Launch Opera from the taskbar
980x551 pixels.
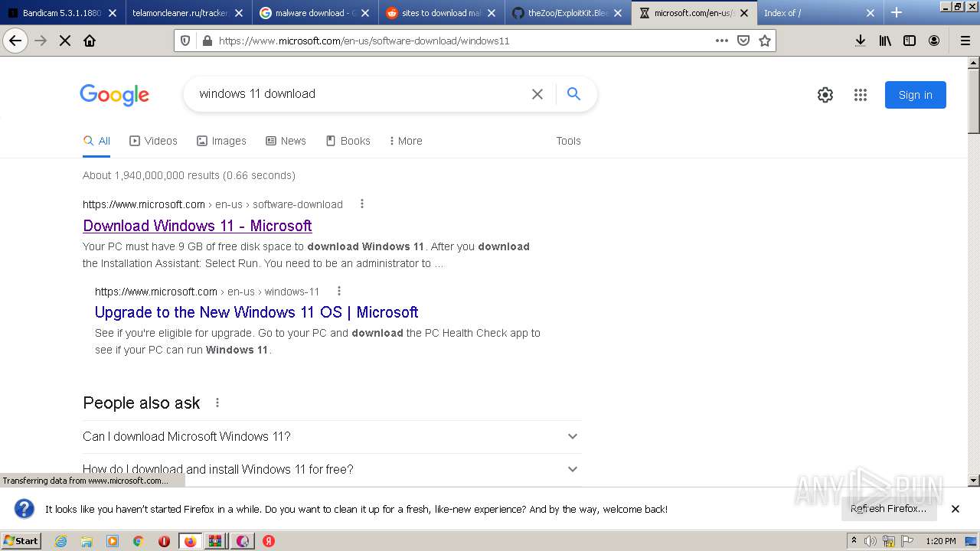(164, 541)
